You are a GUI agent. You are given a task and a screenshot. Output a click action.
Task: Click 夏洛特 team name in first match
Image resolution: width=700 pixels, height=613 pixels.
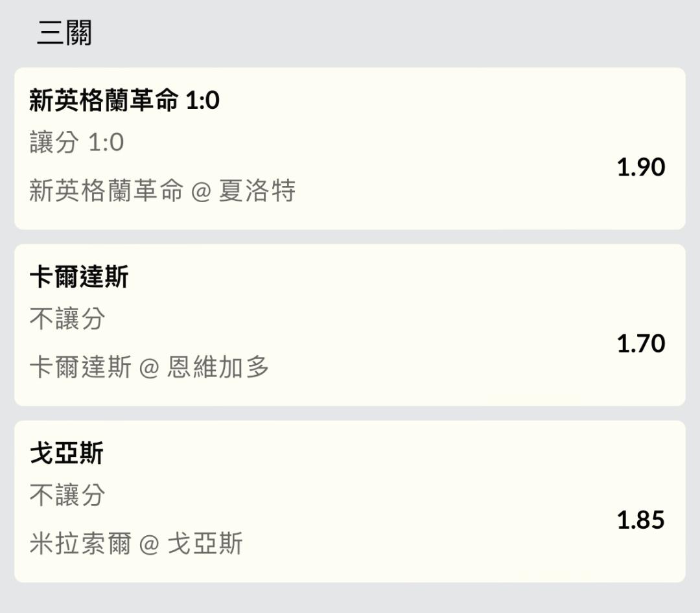coord(257,191)
